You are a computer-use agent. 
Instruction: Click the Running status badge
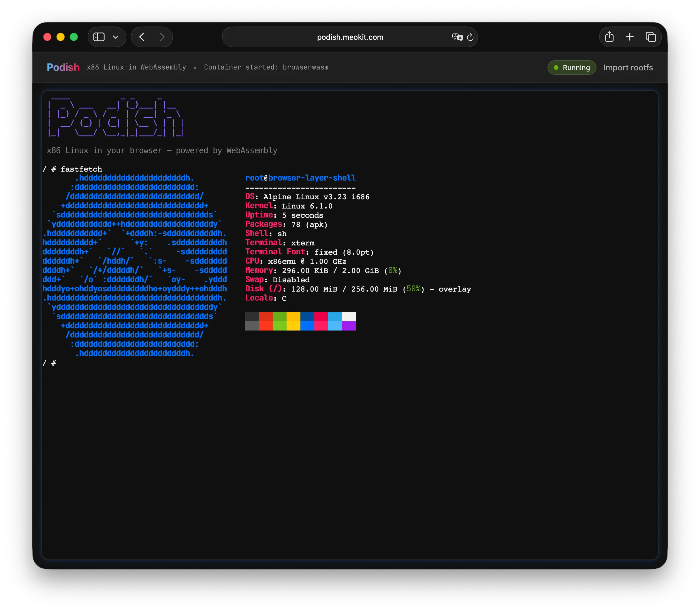tap(572, 67)
